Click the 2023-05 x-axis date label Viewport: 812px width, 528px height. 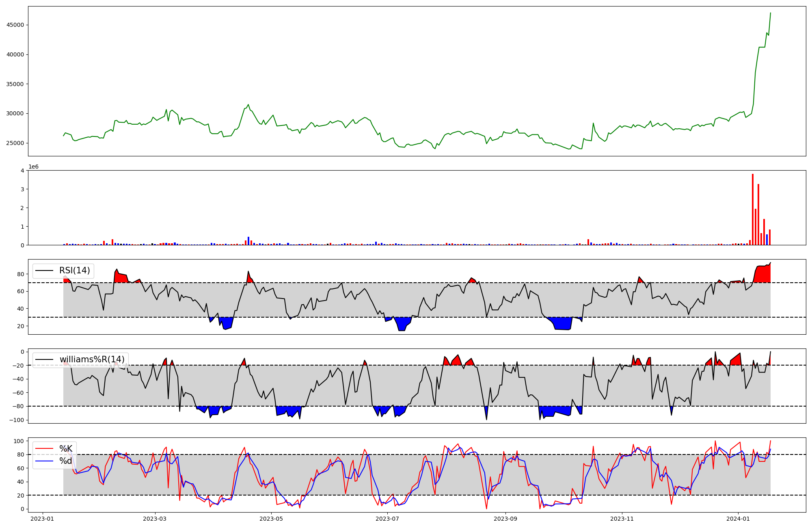pos(271,519)
